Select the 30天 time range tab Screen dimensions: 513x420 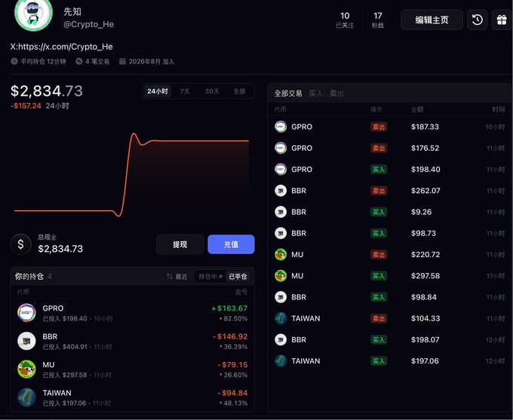[212, 91]
